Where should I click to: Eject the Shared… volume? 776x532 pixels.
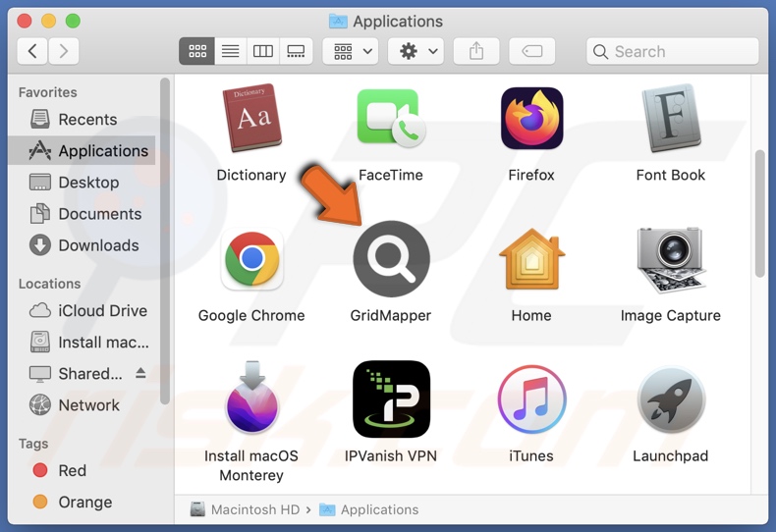click(140, 373)
